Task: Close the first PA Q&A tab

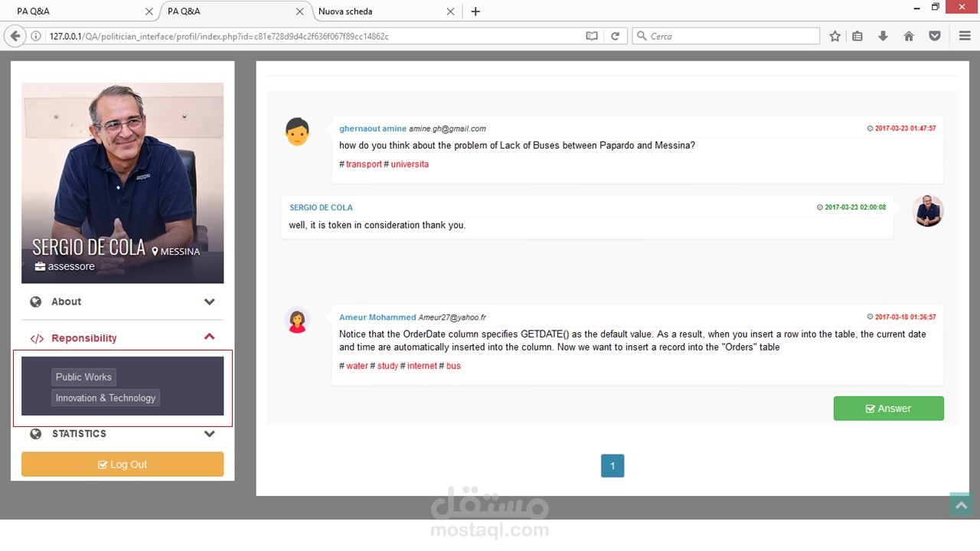Action: pos(149,11)
